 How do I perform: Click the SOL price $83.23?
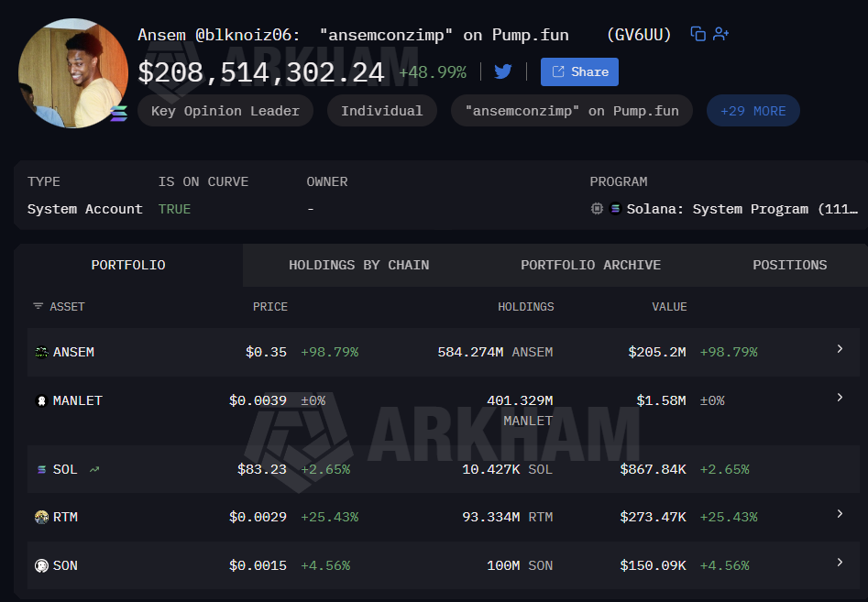(262, 469)
